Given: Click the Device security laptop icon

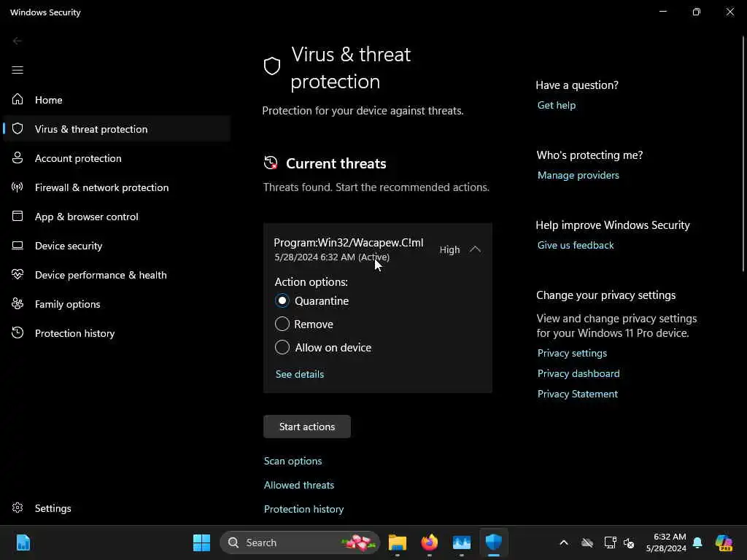Looking at the screenshot, I should [x=18, y=245].
